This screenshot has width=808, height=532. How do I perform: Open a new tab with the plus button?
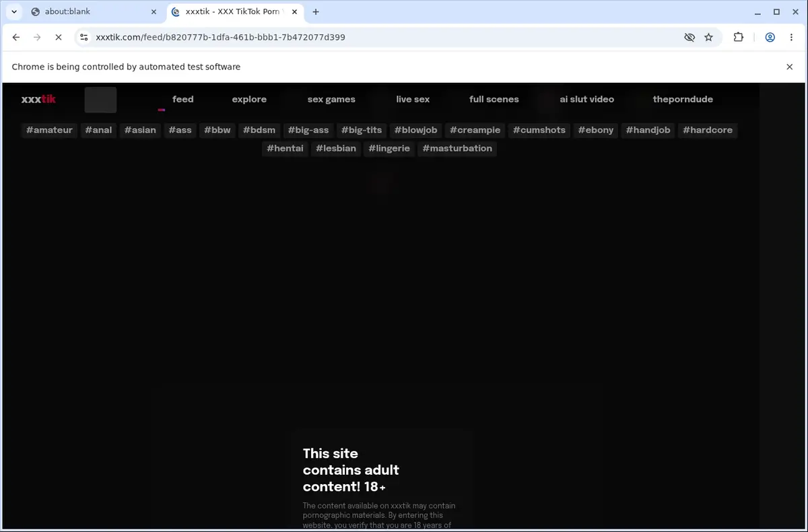[316, 11]
